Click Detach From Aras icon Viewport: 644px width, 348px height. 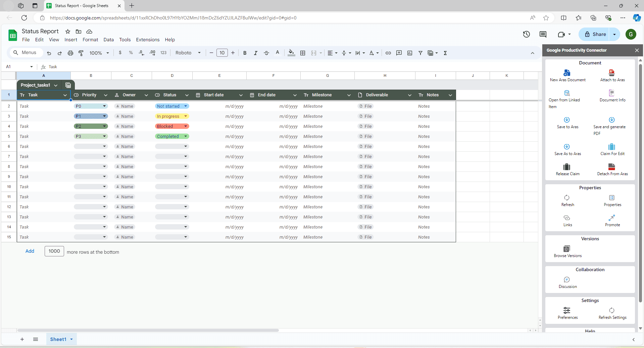[x=612, y=167]
